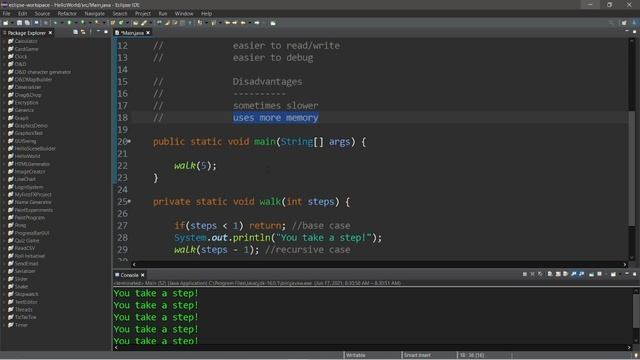Toggle Scroll Lock in the console
This screenshot has width=640, height=360.
pos(558,274)
